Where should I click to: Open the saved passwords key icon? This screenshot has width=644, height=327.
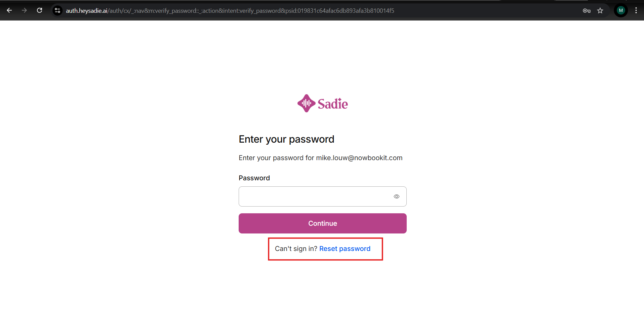point(587,11)
